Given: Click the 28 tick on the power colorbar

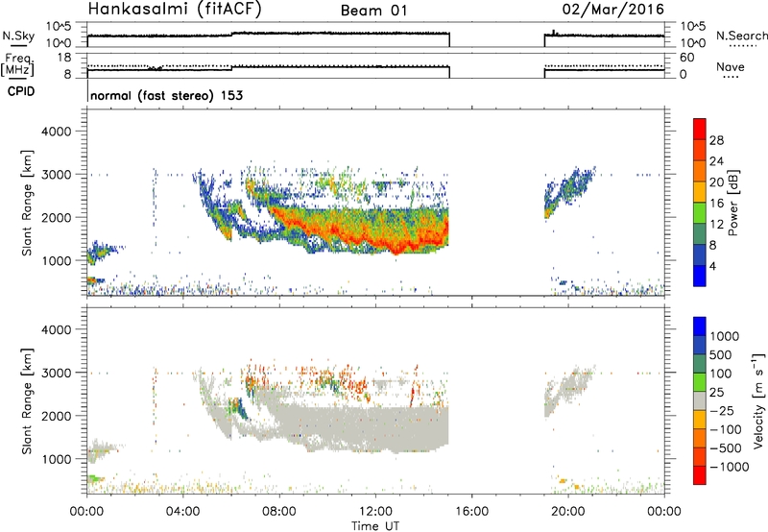Looking at the screenshot, I should point(716,140).
